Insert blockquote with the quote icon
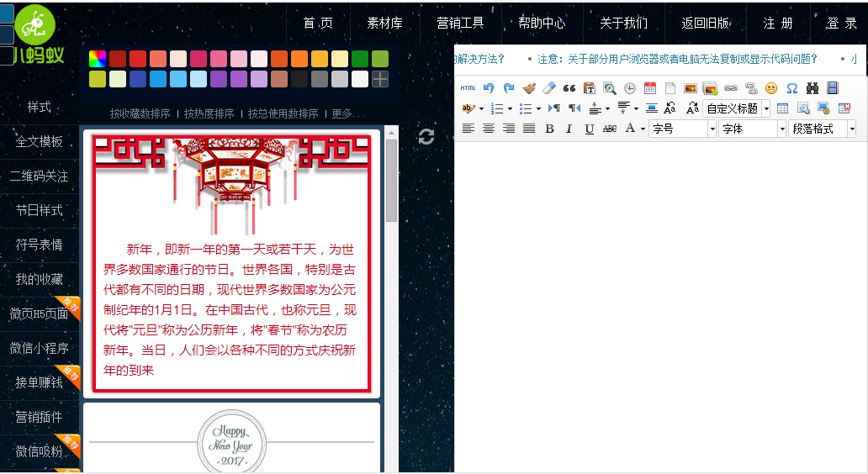This screenshot has width=868, height=474. (x=569, y=87)
